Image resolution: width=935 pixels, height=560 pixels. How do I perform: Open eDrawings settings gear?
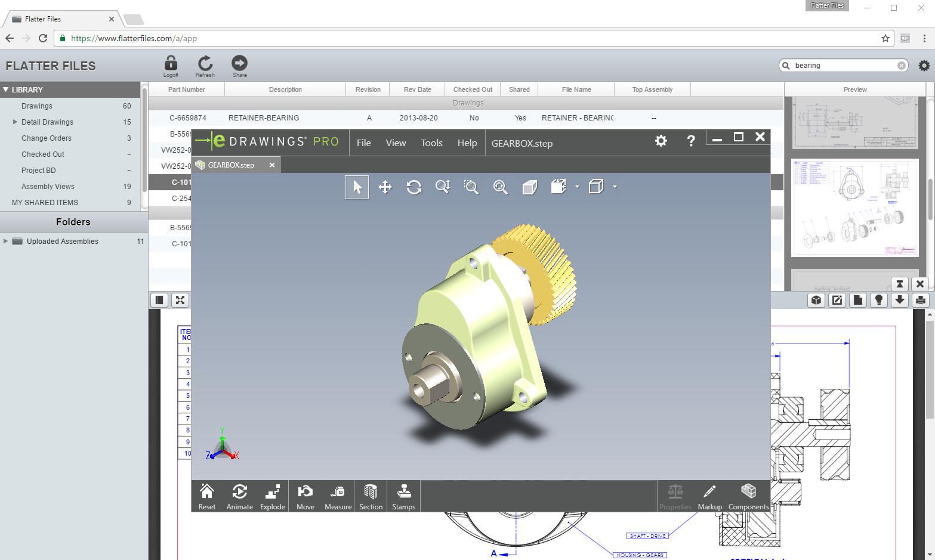click(x=661, y=141)
